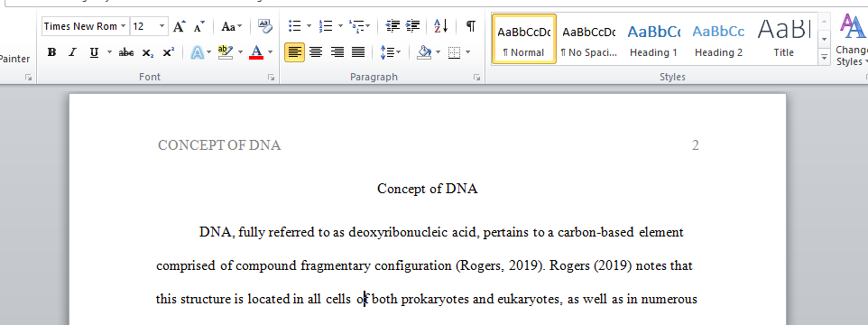Click the Clear Formatting icon

265,26
